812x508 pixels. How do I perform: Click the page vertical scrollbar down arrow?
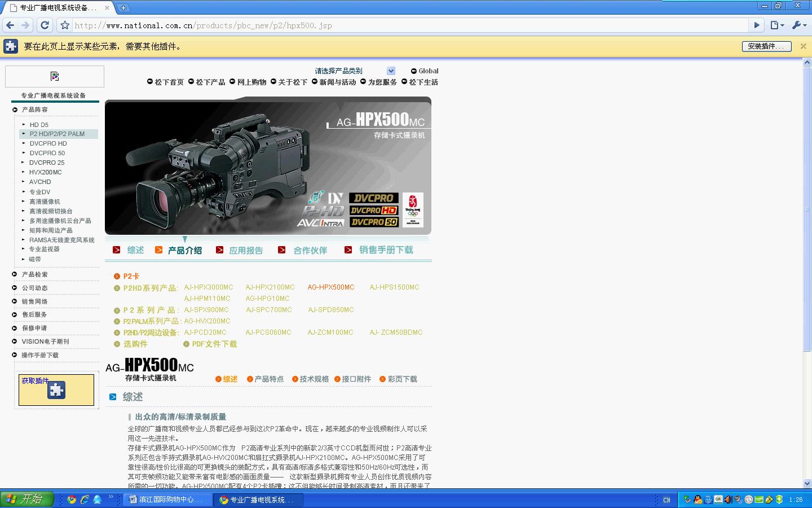(807, 483)
